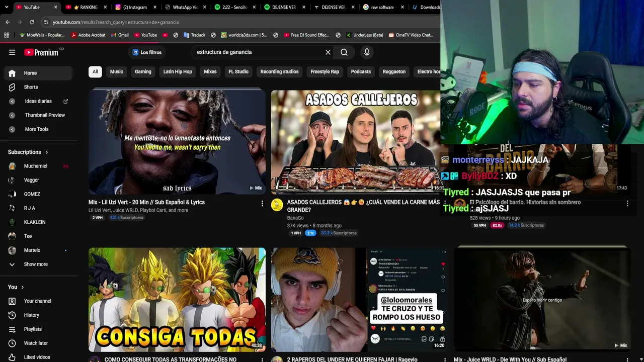The height and width of the screenshot is (362, 644).
Task: Select the Freestyle Rap filter chip
Action: pos(325,72)
